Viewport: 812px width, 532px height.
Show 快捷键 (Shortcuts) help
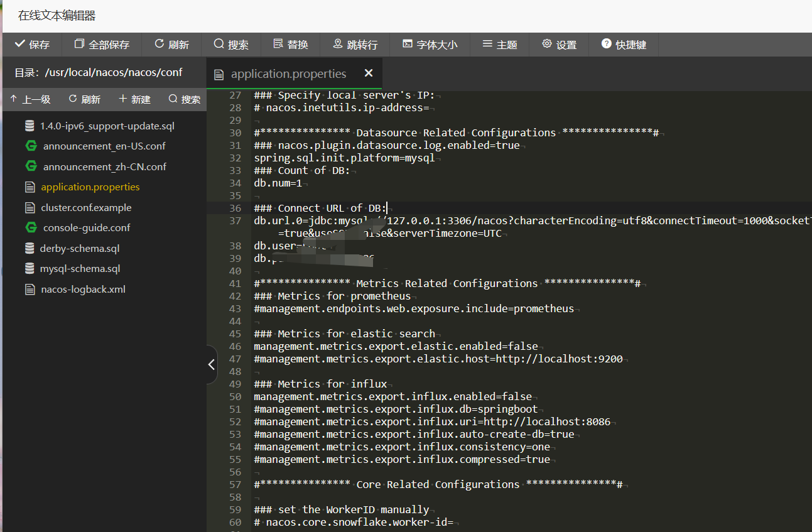click(x=624, y=45)
